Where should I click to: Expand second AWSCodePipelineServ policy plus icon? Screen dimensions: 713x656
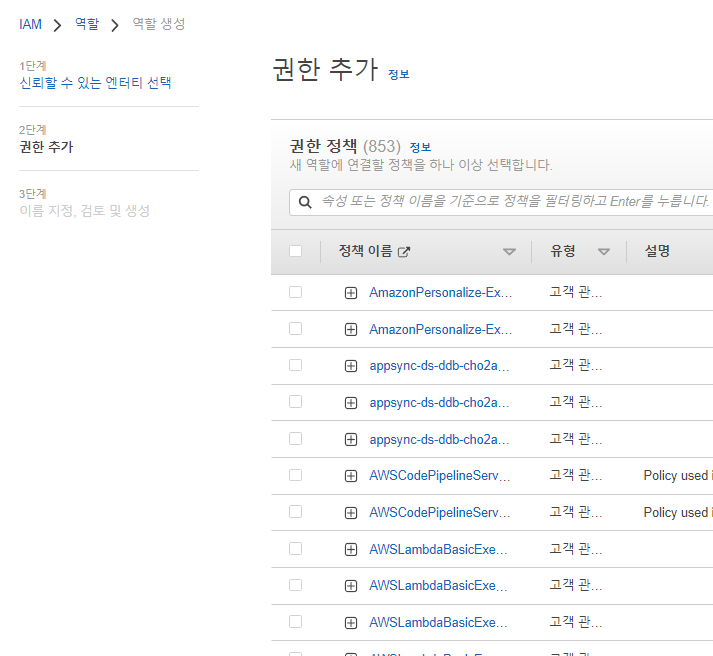pyautogui.click(x=351, y=512)
